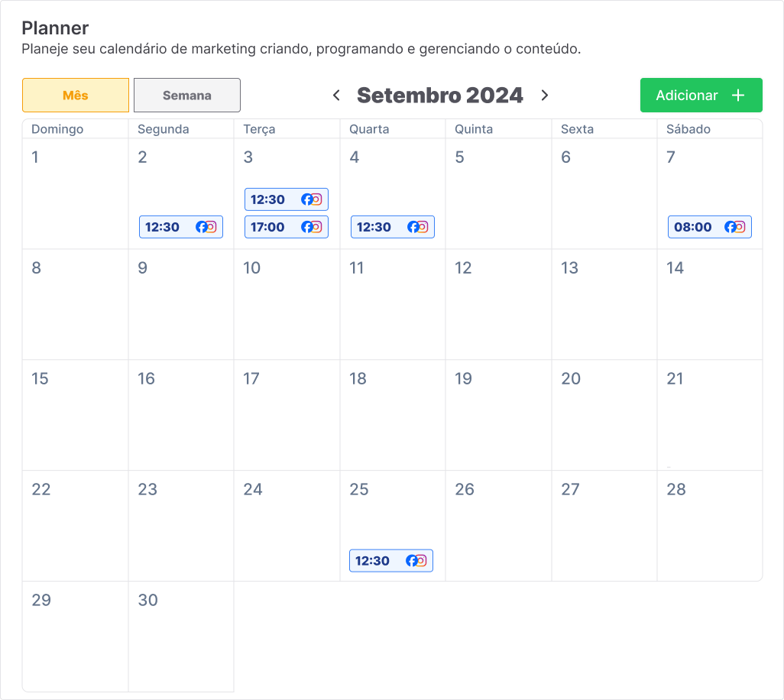The image size is (784, 700).
Task: Click Instagram icon on September 25 post
Action: pos(421,561)
